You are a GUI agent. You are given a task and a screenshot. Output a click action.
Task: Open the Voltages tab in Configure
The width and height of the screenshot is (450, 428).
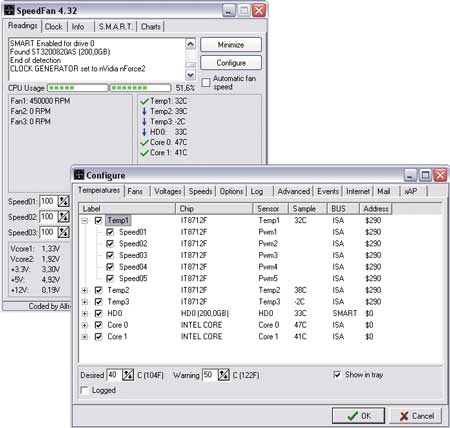point(167,191)
